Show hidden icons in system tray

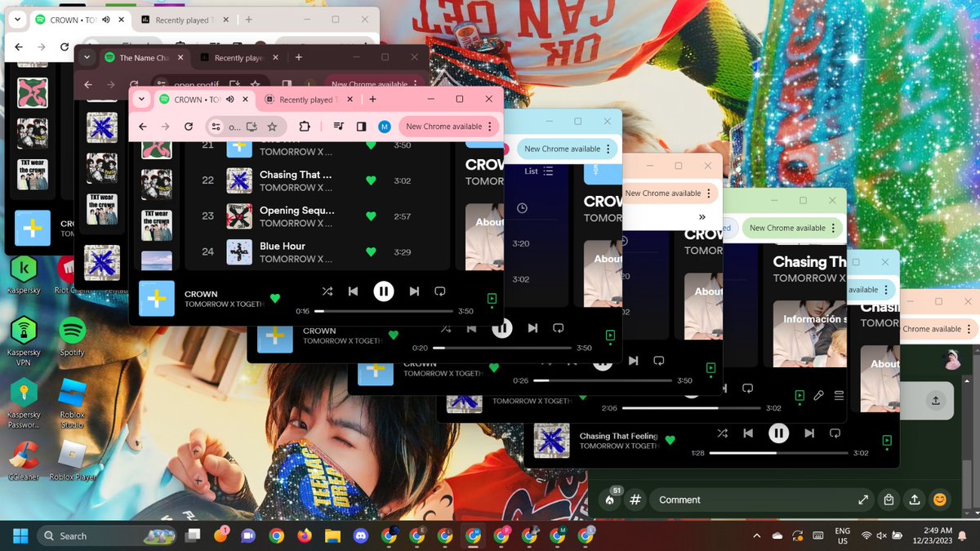click(756, 536)
